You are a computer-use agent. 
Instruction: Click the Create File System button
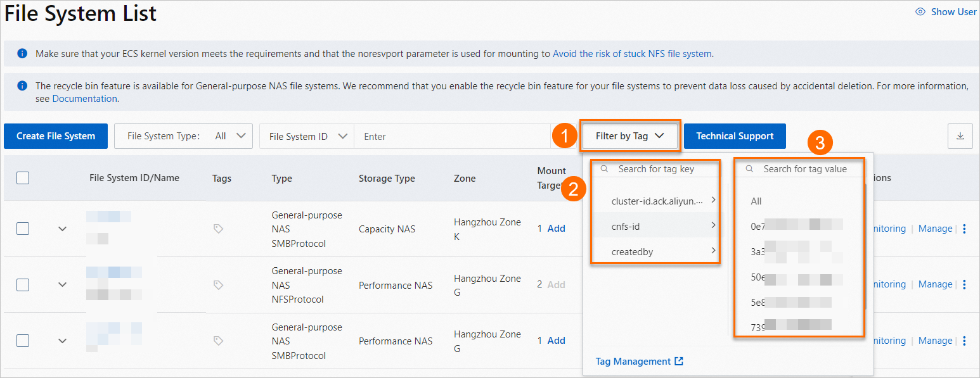56,136
